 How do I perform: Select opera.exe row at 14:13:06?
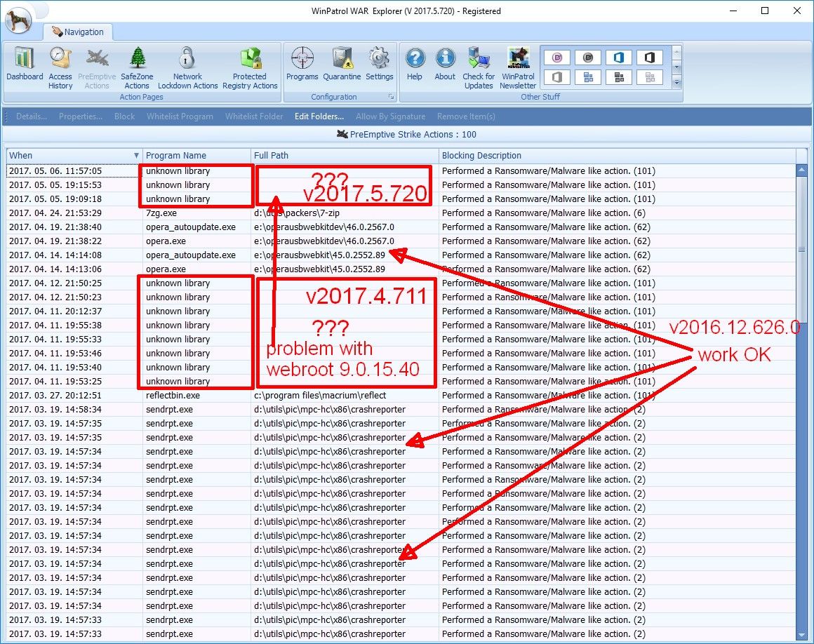tap(401, 269)
